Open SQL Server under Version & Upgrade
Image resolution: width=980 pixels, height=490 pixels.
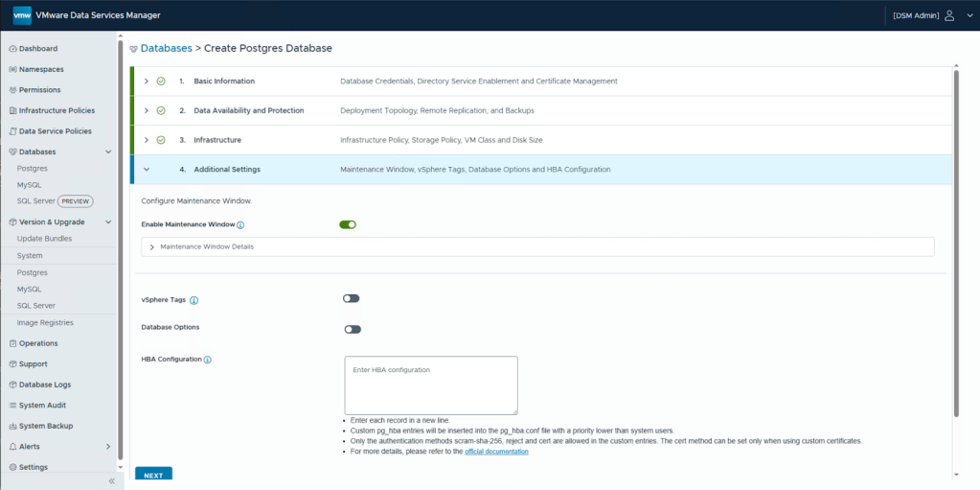coord(36,306)
